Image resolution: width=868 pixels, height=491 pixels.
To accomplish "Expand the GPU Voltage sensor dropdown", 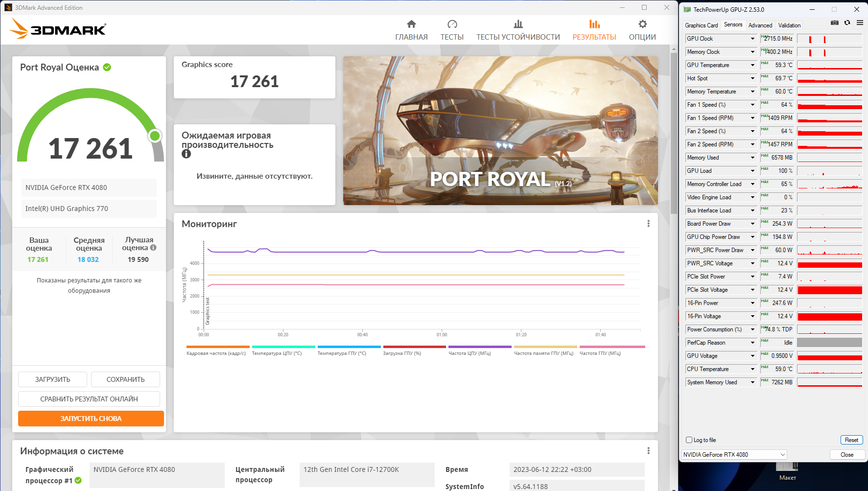I will tap(752, 356).
